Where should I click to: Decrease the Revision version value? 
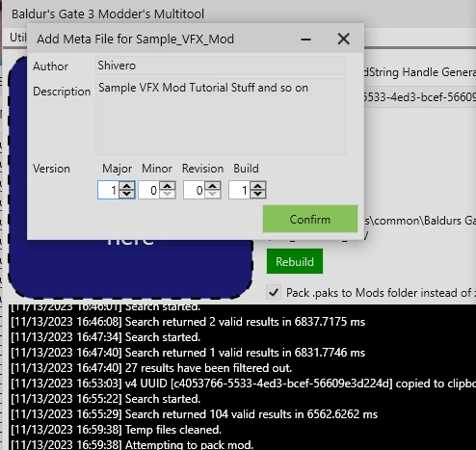click(x=213, y=194)
